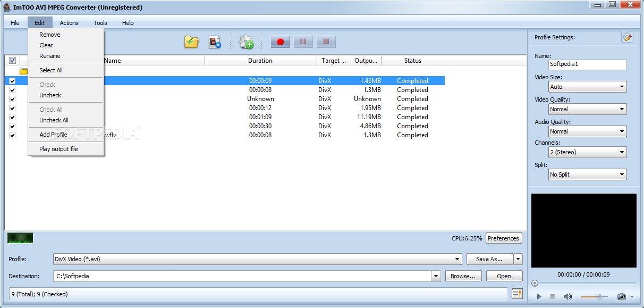Toggle the header select-all checkbox
644x308 pixels.
tap(12, 61)
